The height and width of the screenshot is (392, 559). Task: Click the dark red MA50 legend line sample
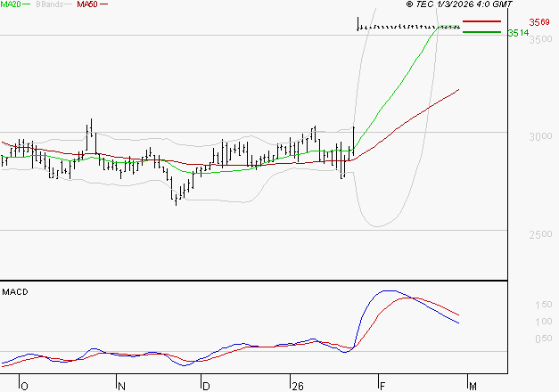(x=103, y=4)
